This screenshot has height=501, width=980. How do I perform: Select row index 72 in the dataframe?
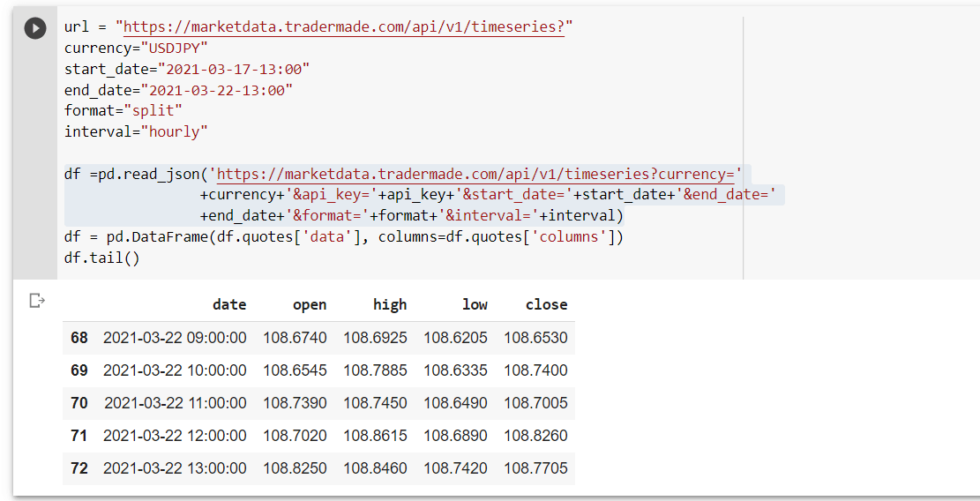click(79, 468)
